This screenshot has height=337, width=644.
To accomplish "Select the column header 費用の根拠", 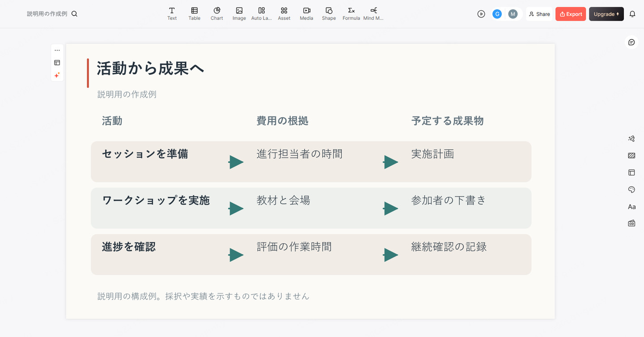I will point(282,121).
